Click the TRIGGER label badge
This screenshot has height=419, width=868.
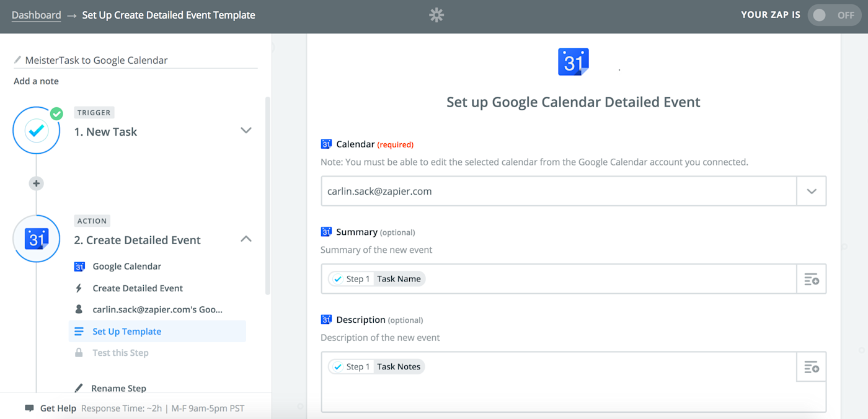(94, 113)
